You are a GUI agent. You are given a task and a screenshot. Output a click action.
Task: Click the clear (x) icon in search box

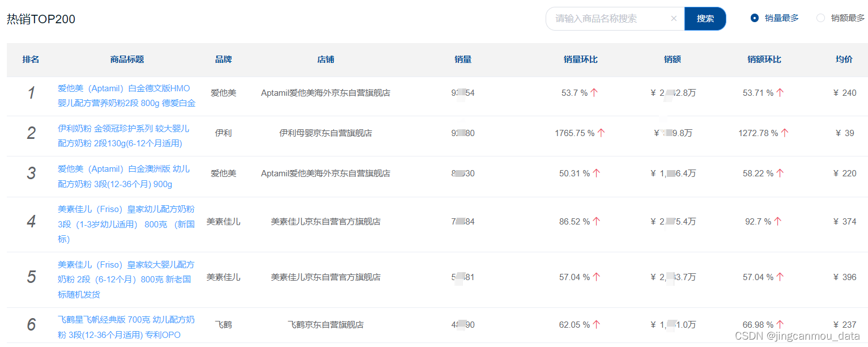pos(674,19)
